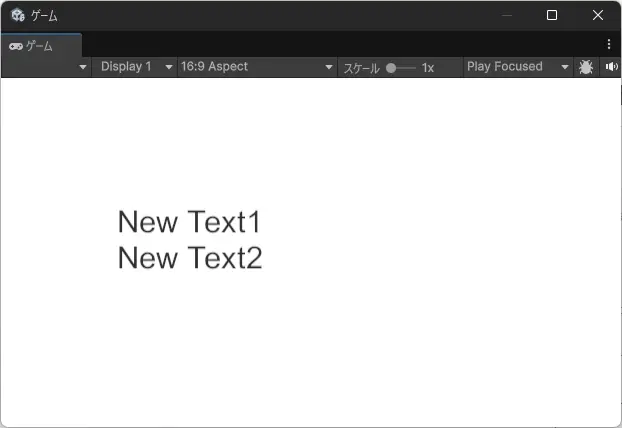622x428 pixels.
Task: Open the Play Focused dropdown
Action: click(x=518, y=67)
